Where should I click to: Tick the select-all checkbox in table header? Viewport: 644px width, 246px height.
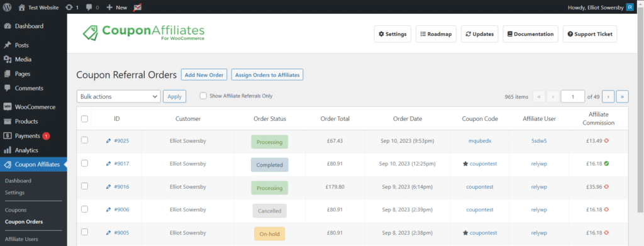point(85,119)
